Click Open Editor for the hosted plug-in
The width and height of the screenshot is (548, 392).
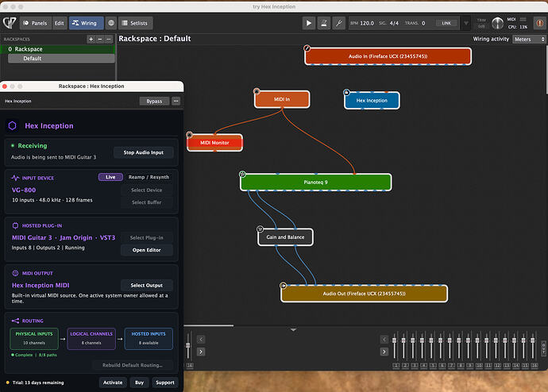146,250
